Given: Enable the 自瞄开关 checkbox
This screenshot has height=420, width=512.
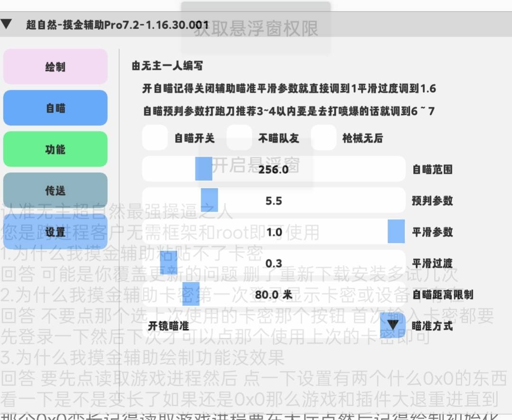Looking at the screenshot, I should click(x=155, y=138).
